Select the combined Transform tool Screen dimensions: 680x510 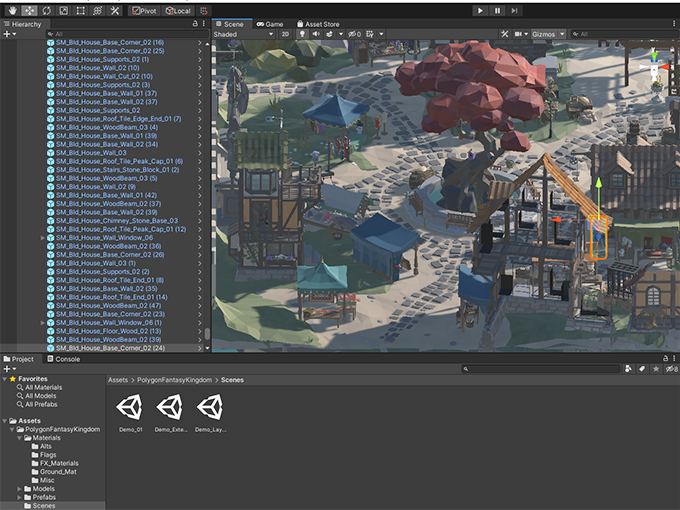click(x=98, y=11)
